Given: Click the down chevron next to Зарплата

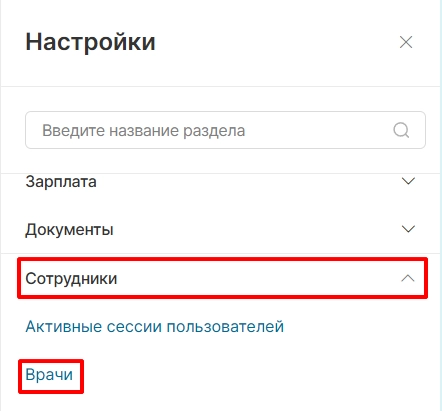Looking at the screenshot, I should (x=408, y=181).
